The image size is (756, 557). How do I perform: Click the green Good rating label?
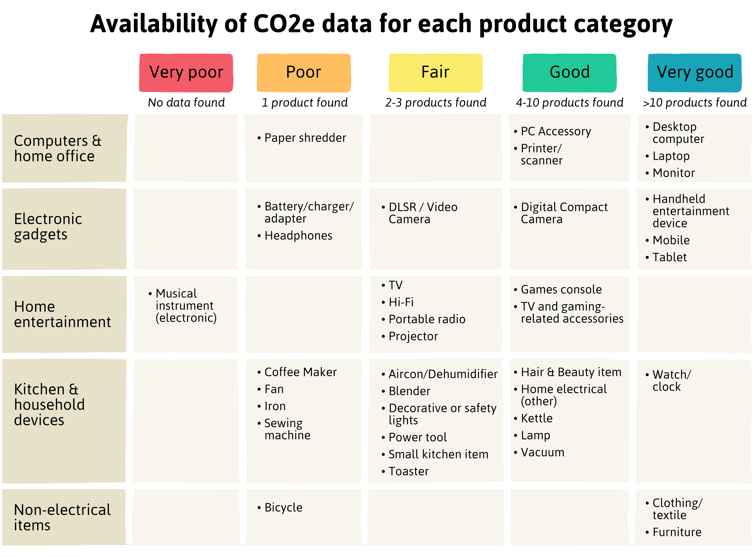point(570,73)
